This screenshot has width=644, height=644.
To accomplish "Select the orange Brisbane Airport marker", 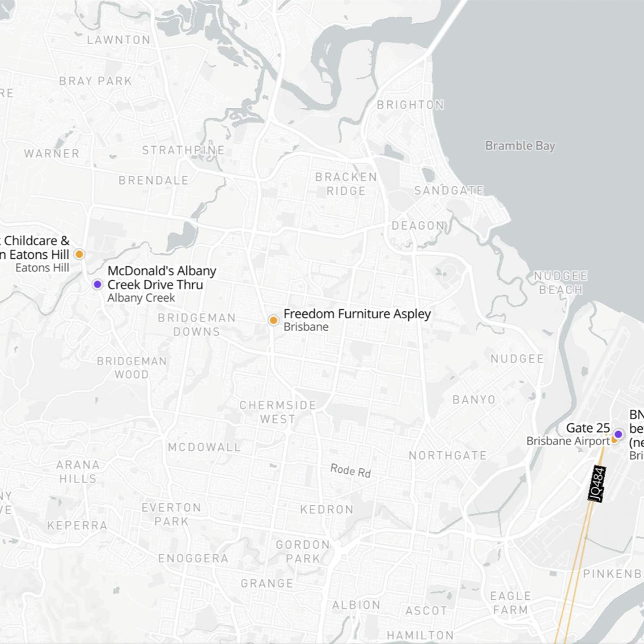I will click(614, 440).
